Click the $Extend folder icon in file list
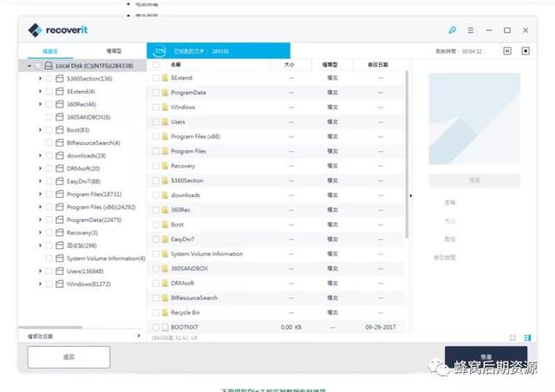This screenshot has width=555, height=392. [x=165, y=78]
